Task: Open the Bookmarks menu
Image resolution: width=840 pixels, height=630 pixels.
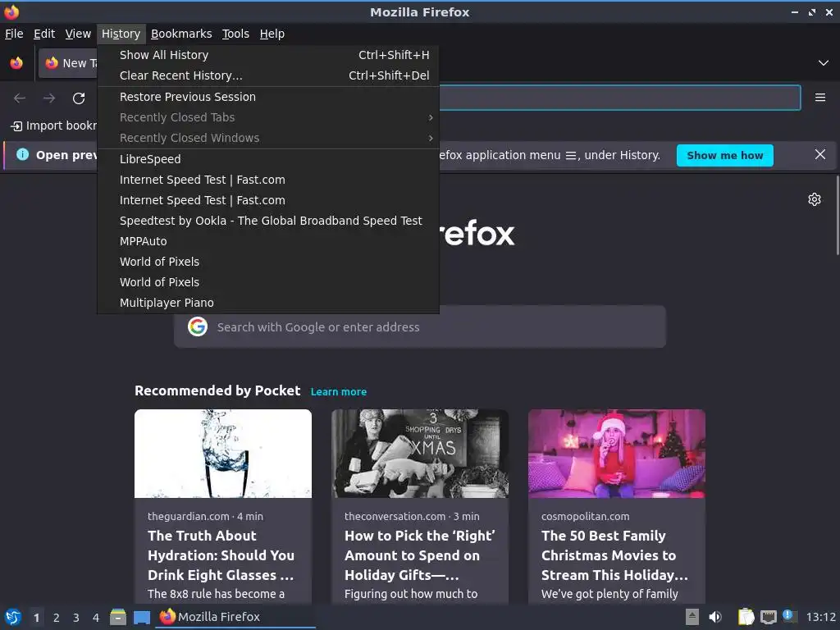Action: click(x=181, y=34)
